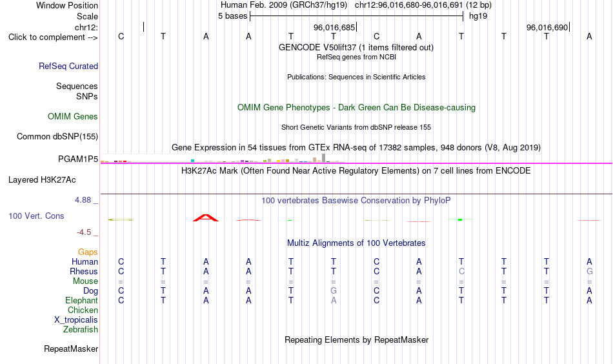Click the first base C in the sequence row
This screenshot has height=364, width=613.
[x=121, y=37]
